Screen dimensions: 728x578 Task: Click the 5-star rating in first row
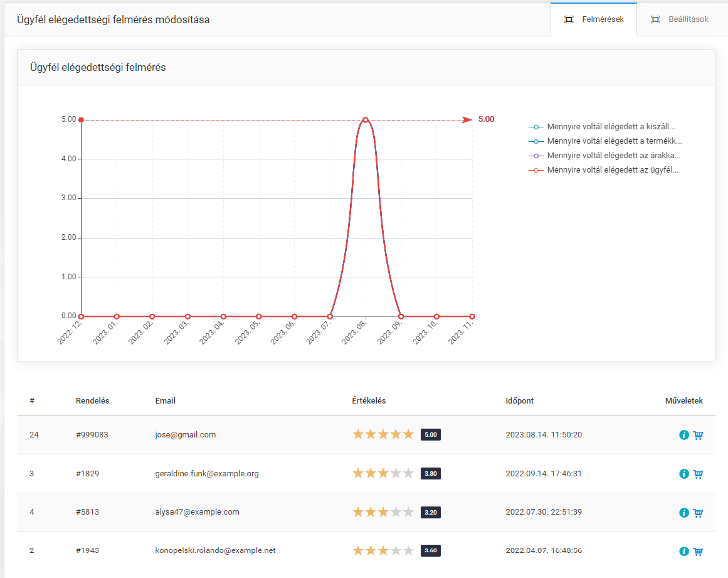383,434
